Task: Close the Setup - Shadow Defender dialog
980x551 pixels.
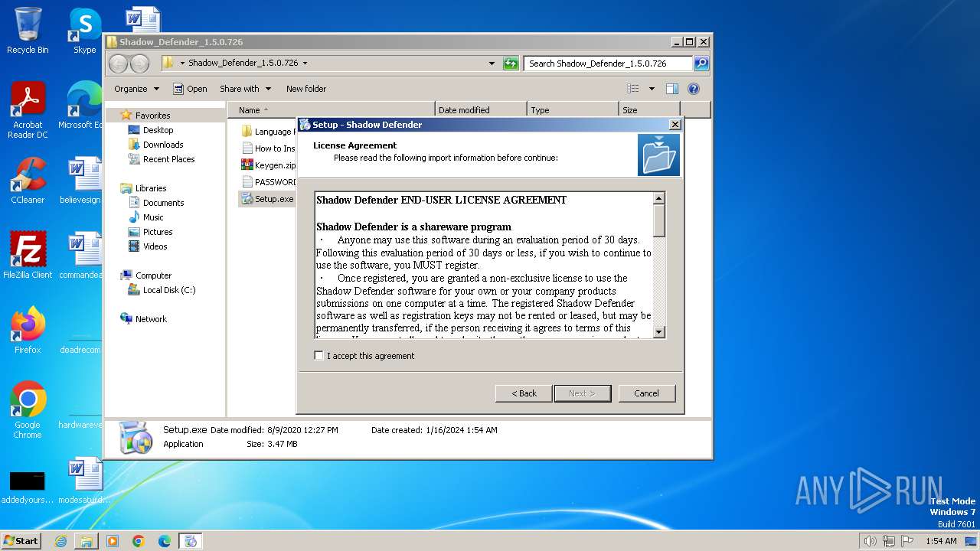Action: (675, 125)
